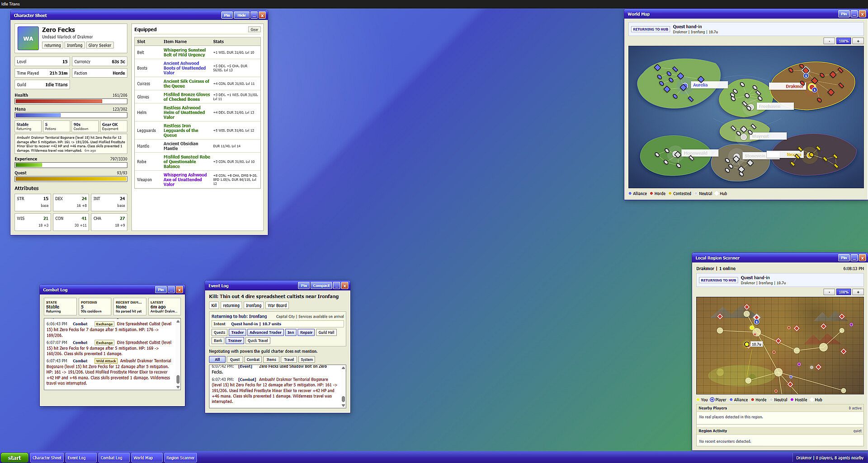Filter Event Log by System
The height and width of the screenshot is (463, 868).
pos(307,360)
